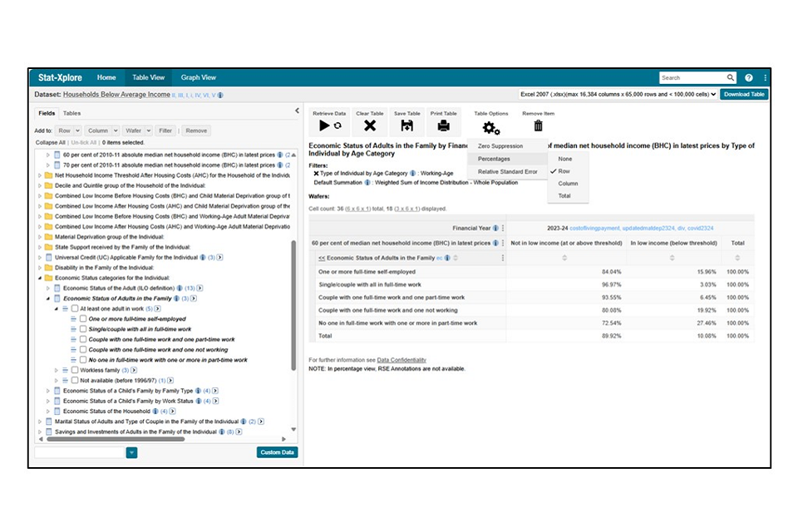
Task: Click the Download Table button
Action: coord(744,95)
